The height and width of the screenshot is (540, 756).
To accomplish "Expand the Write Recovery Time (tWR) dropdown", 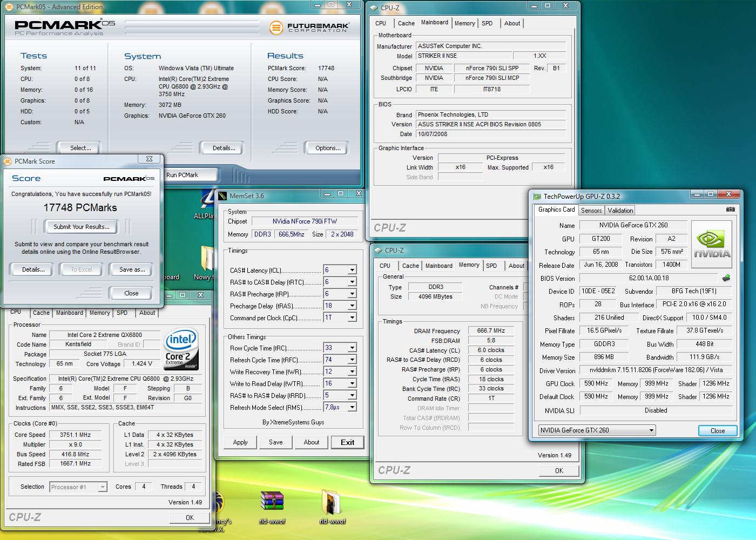I will 352,372.
